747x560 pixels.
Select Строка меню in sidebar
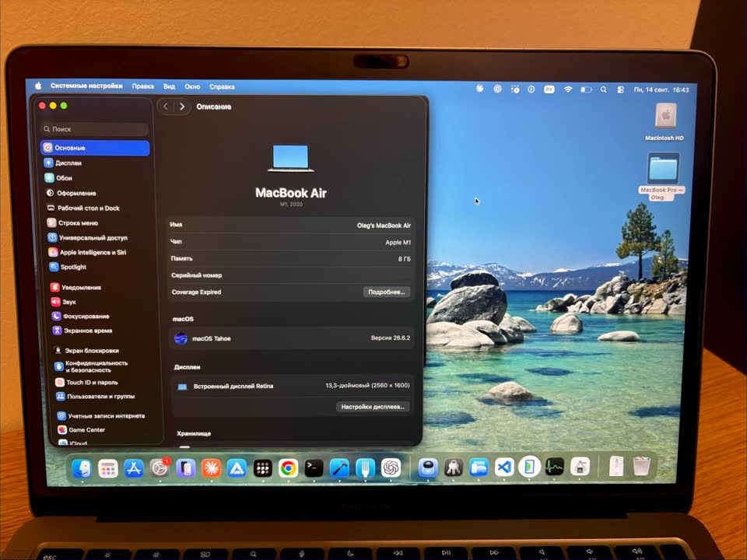point(99,223)
